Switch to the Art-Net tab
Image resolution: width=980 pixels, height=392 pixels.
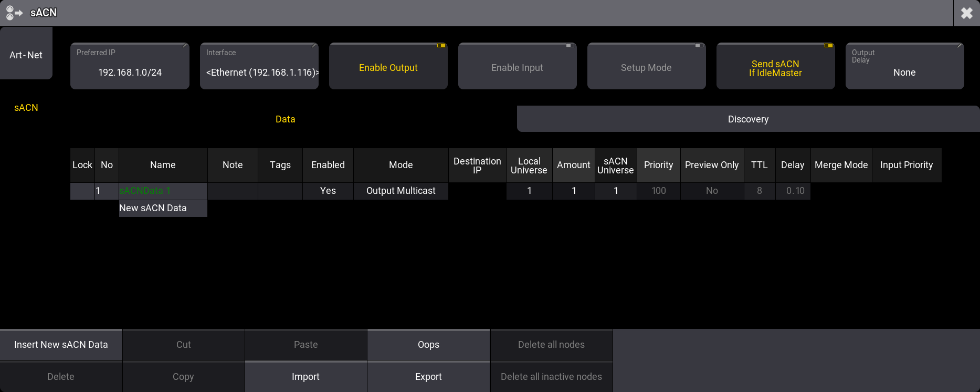coord(26,55)
